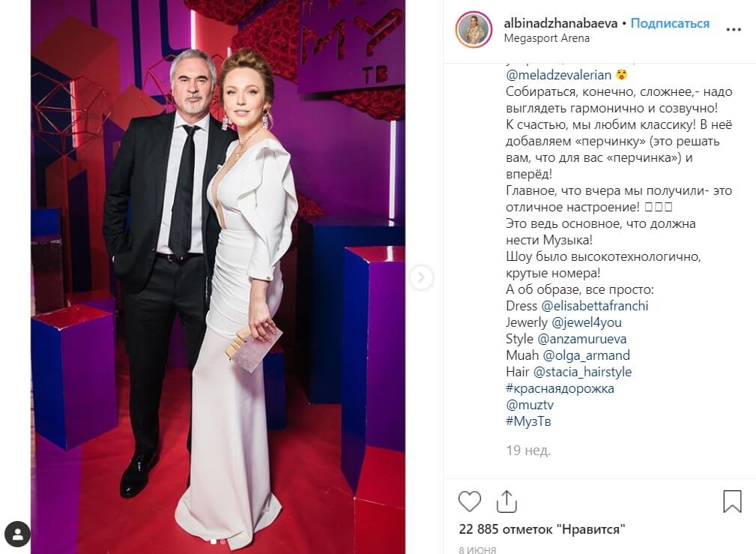The image size is (756, 554).
Task: Click the Подписаться follow button
Action: pyautogui.click(x=670, y=23)
